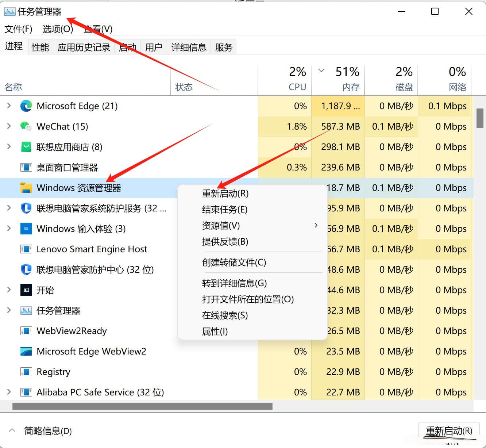Click the Alibaba PC Safe Service icon
The height and width of the screenshot is (448, 486).
click(26, 392)
